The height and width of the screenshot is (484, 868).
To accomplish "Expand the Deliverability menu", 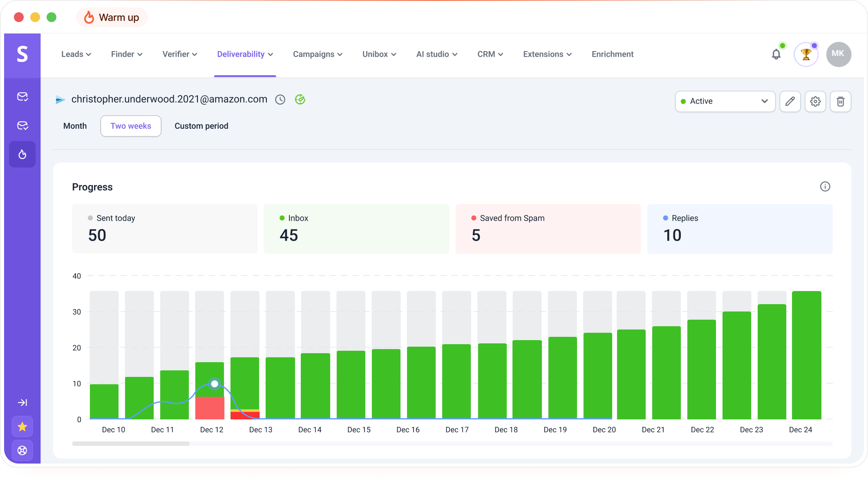I will (x=245, y=54).
